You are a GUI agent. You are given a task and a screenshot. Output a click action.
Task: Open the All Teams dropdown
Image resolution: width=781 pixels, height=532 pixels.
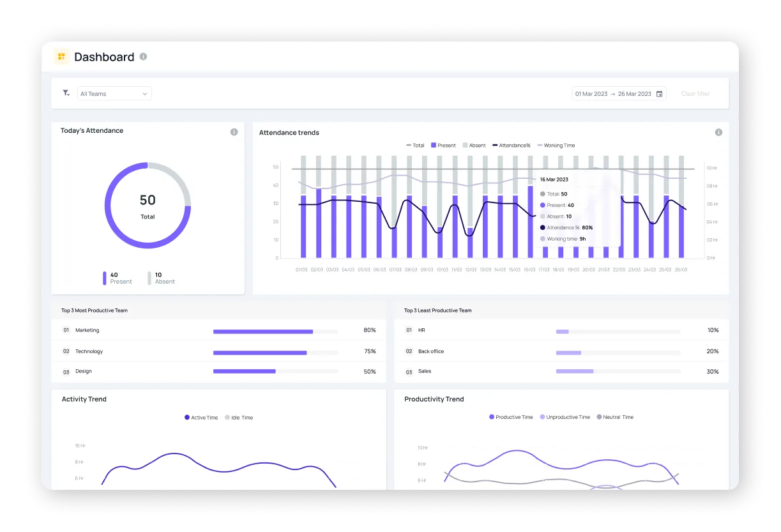point(114,93)
